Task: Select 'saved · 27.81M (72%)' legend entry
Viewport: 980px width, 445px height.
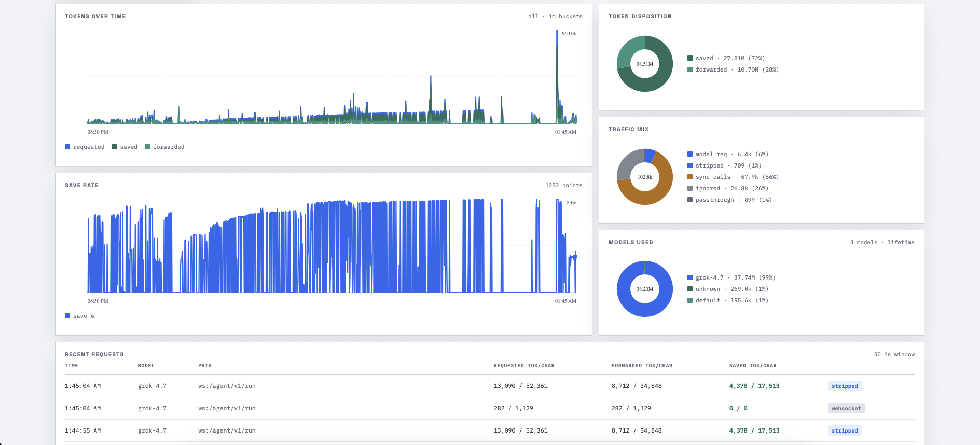Action: (x=726, y=58)
